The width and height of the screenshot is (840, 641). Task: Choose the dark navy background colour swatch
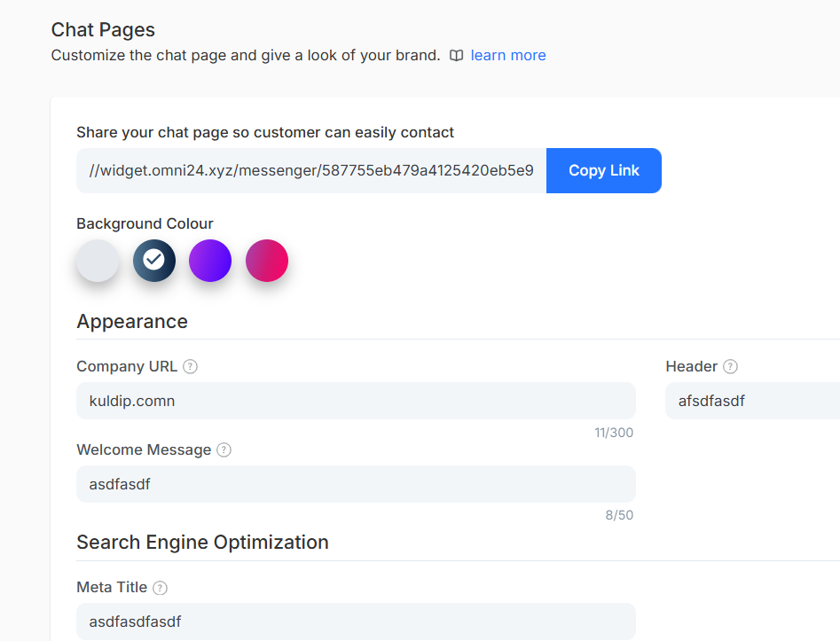[x=154, y=261]
